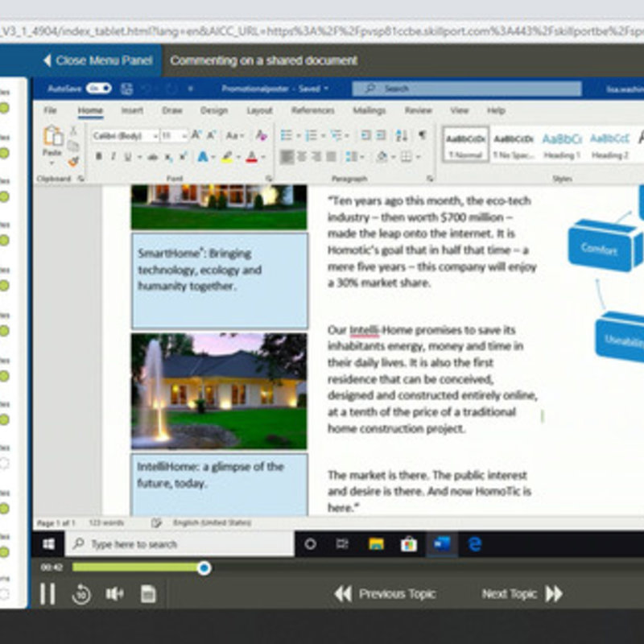Pause the video playback

pyautogui.click(x=47, y=594)
